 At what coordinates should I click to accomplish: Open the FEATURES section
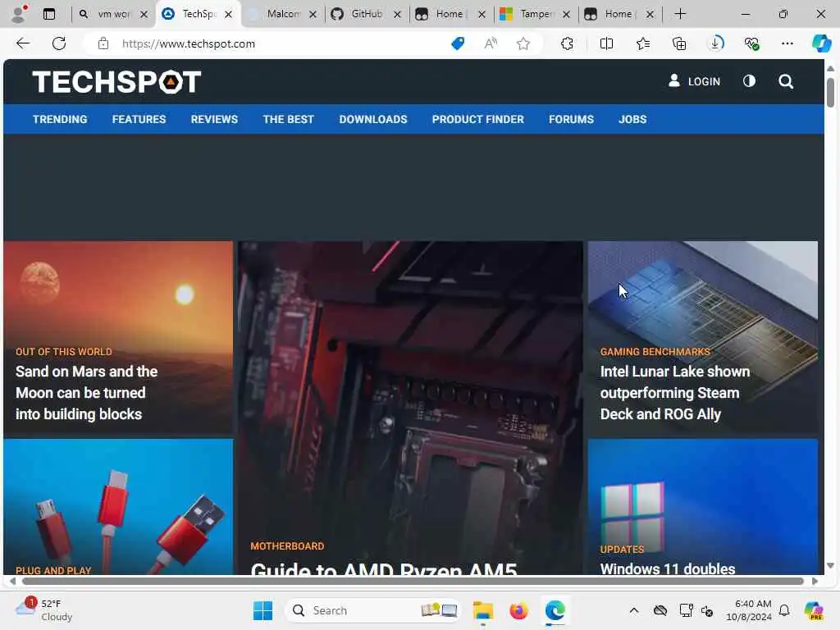pos(139,119)
